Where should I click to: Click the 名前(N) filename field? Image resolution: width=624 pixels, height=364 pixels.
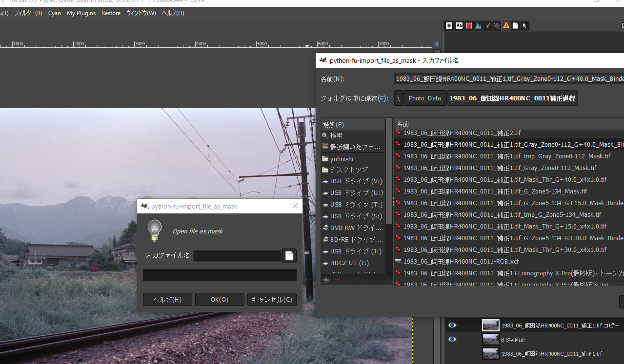click(x=509, y=78)
